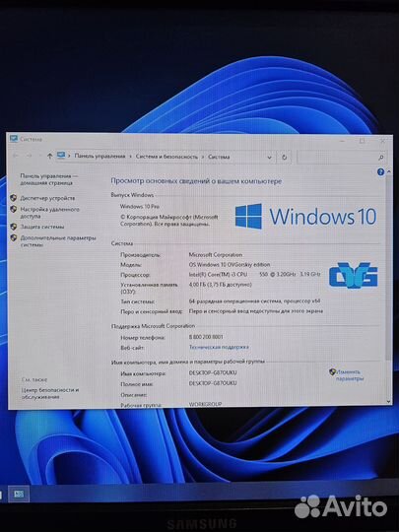Screen dimensions: 399x532
Task: Click the scroll up arrow below the help icon
Action: point(389,172)
